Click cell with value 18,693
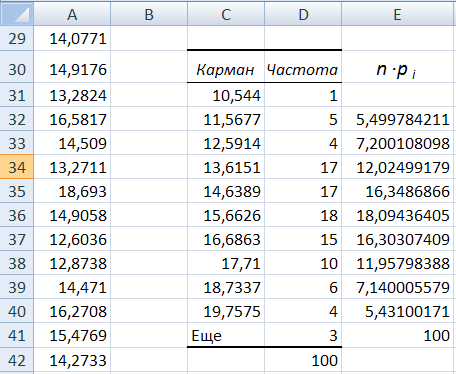 tap(72, 191)
